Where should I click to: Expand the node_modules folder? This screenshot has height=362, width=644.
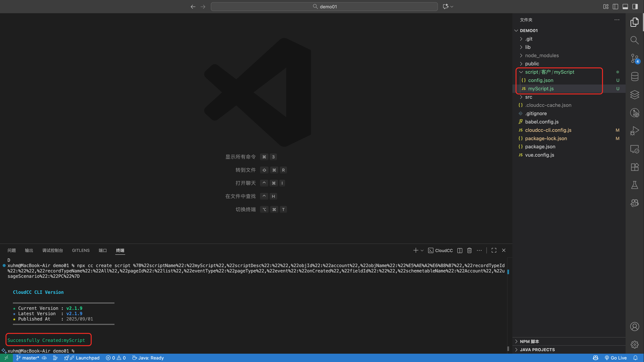point(542,55)
